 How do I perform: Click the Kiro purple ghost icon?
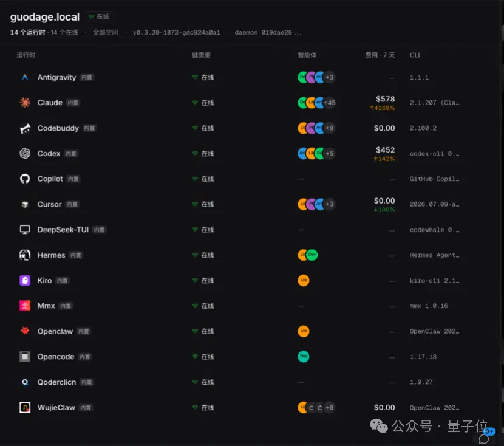pos(25,280)
